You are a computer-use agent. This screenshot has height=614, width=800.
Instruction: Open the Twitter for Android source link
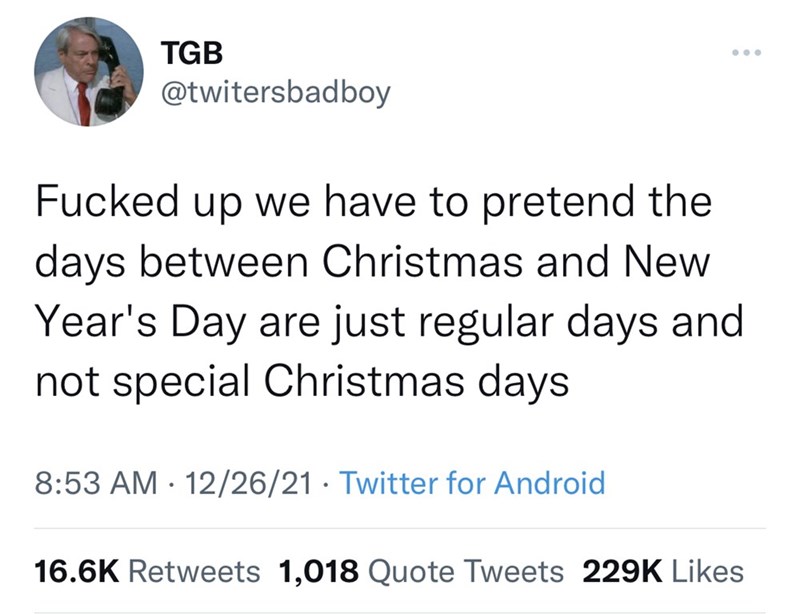point(473,484)
